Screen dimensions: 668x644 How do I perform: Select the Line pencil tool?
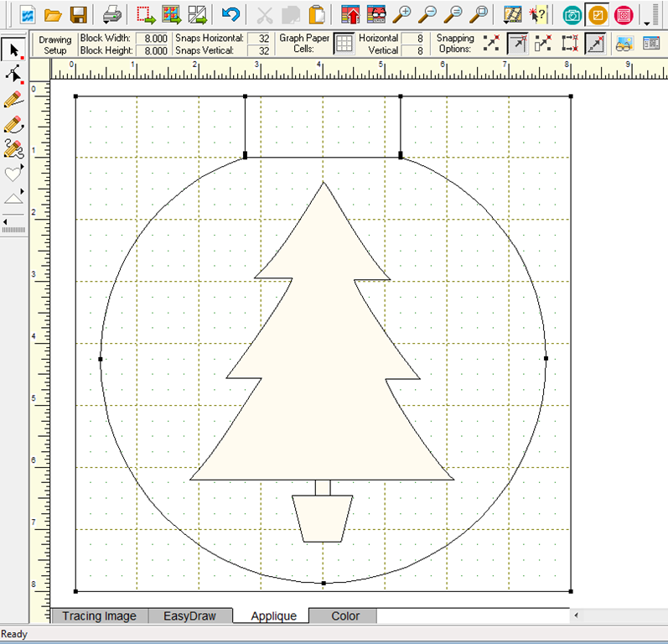pos(13,100)
